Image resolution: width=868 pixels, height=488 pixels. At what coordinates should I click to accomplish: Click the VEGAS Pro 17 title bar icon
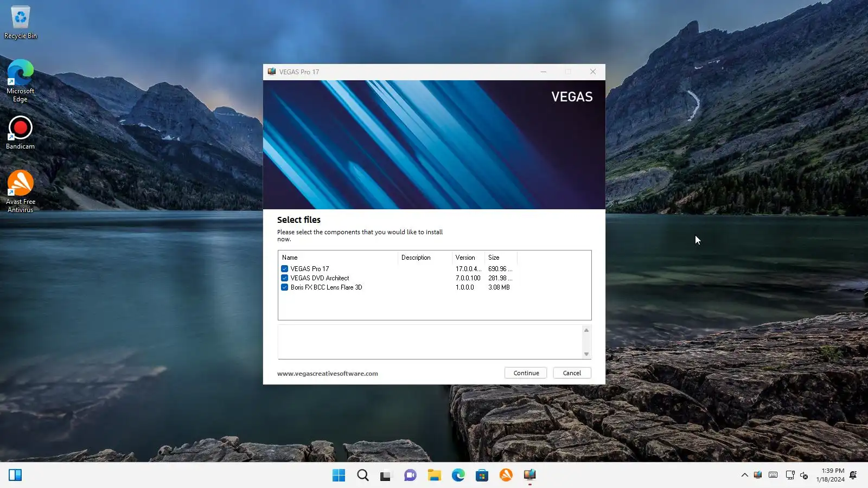(x=271, y=72)
